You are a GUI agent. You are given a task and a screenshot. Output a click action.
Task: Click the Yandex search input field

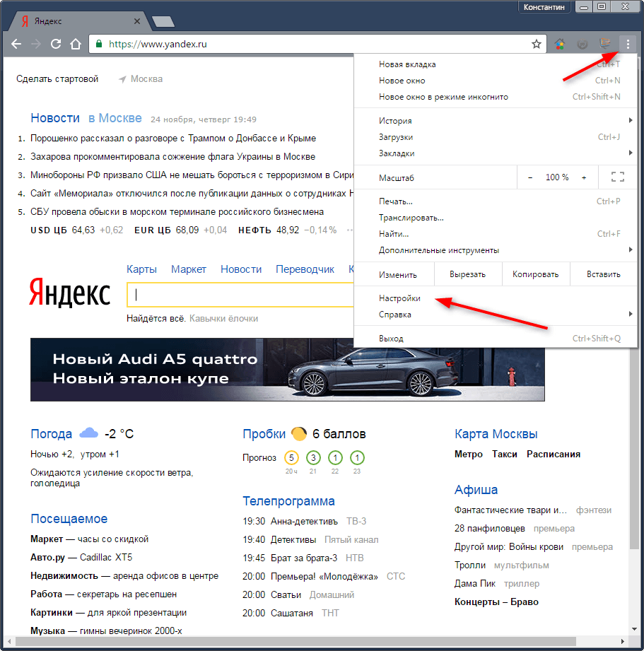click(240, 295)
